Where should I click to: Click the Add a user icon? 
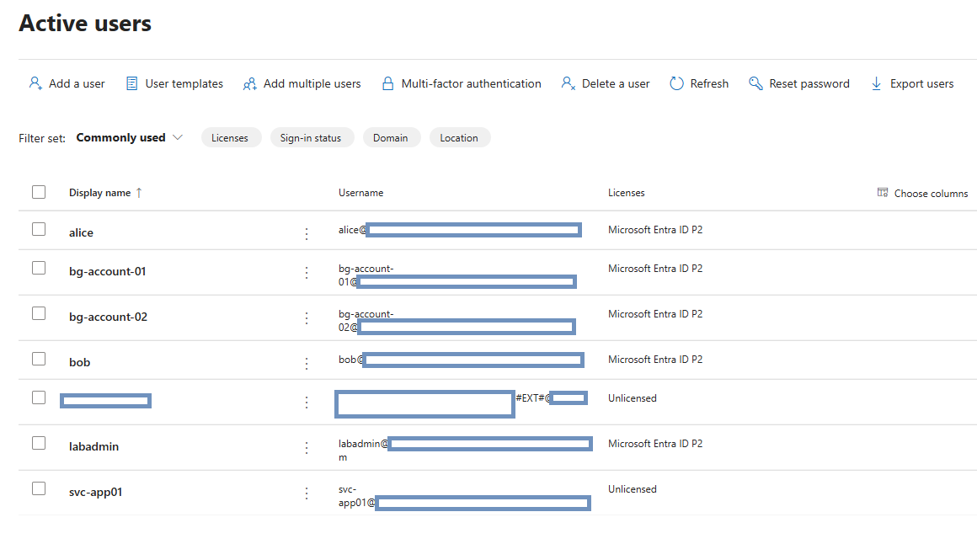35,83
